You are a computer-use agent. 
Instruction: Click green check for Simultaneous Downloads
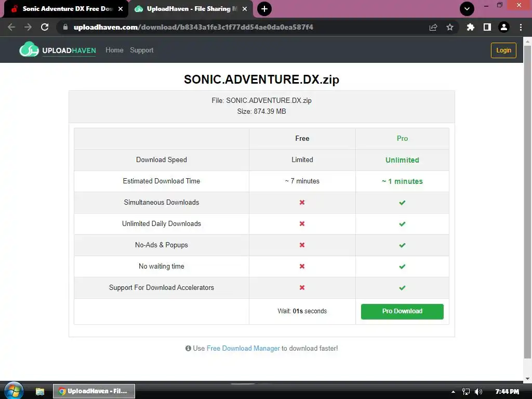pyautogui.click(x=402, y=203)
